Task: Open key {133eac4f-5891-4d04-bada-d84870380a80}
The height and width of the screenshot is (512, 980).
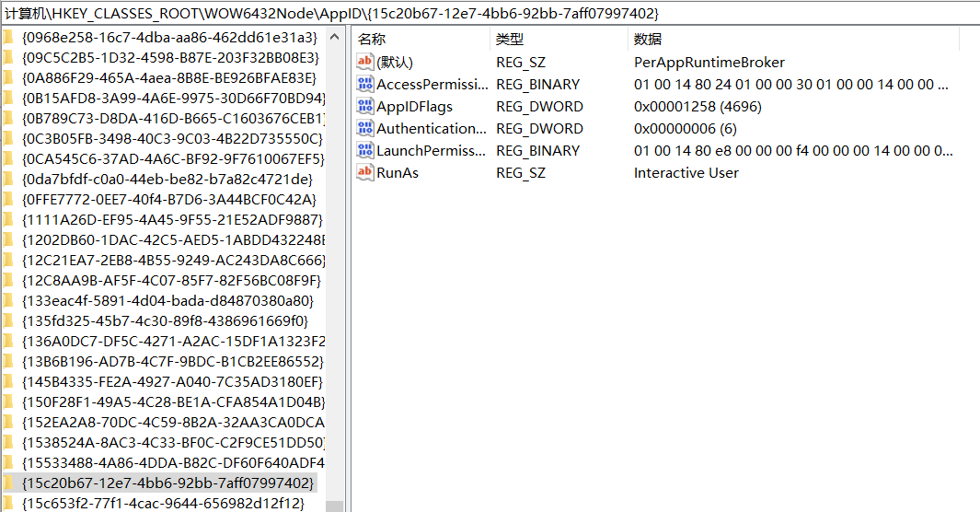Action: 167,300
